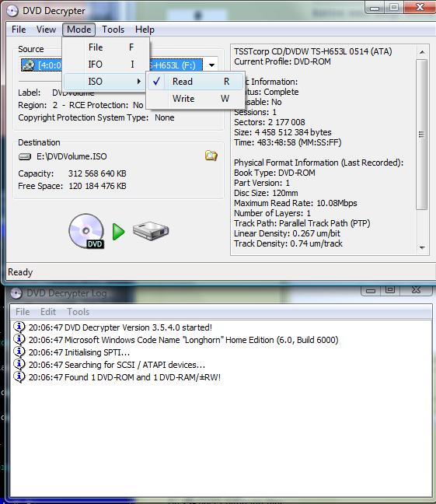This screenshot has width=436, height=504.
Task: Click the DVD Decrypter Log title bar icon
Action: (x=16, y=293)
